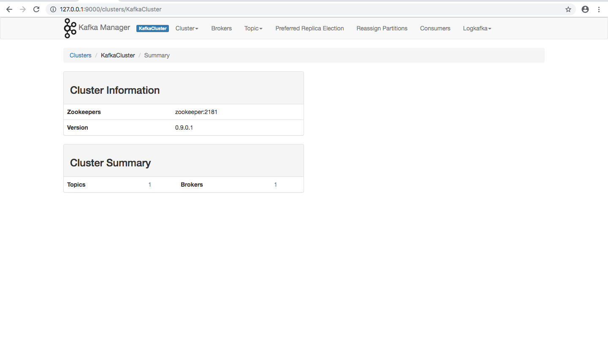The width and height of the screenshot is (608, 364).
Task: Expand the Logkafka dropdown menu
Action: coord(477,28)
